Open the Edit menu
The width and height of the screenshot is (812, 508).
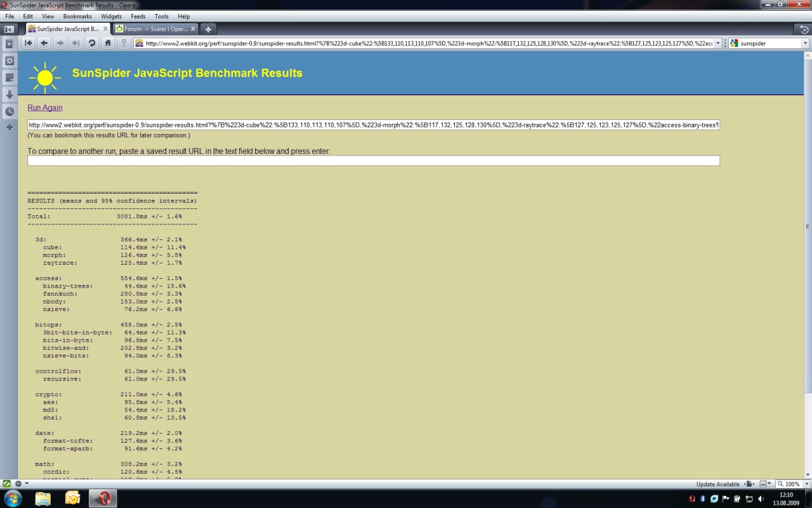point(28,16)
